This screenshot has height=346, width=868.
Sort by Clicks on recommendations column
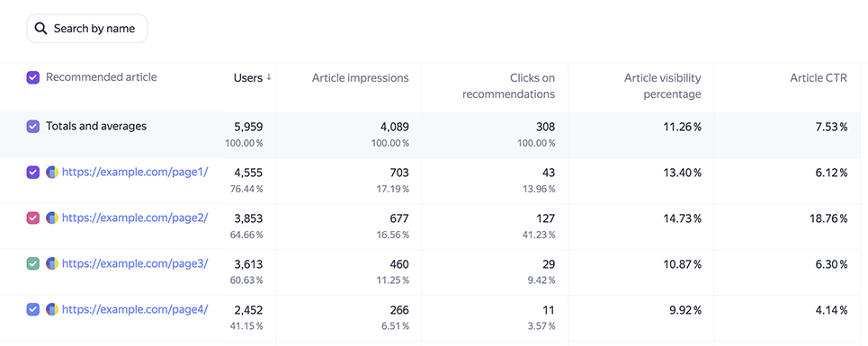click(509, 86)
